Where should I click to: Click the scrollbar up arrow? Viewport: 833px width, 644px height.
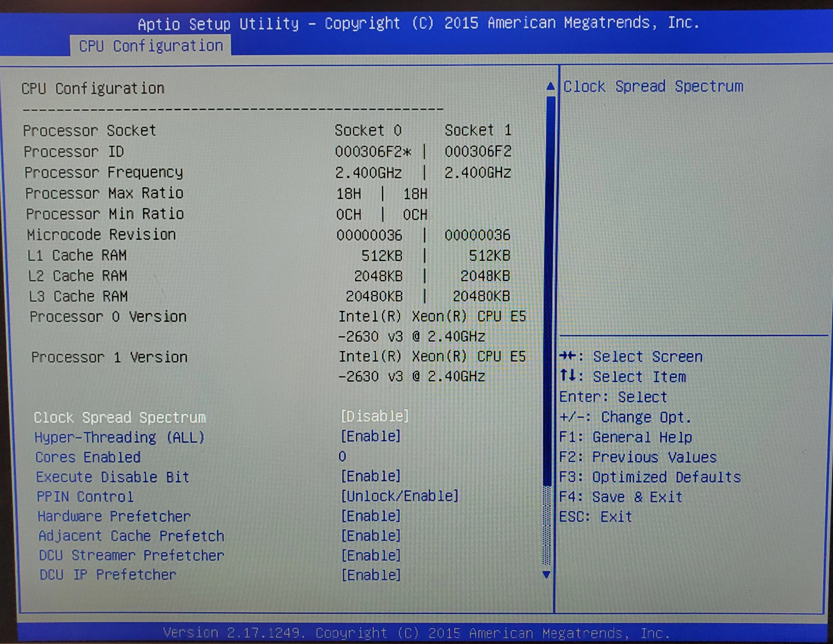[550, 86]
